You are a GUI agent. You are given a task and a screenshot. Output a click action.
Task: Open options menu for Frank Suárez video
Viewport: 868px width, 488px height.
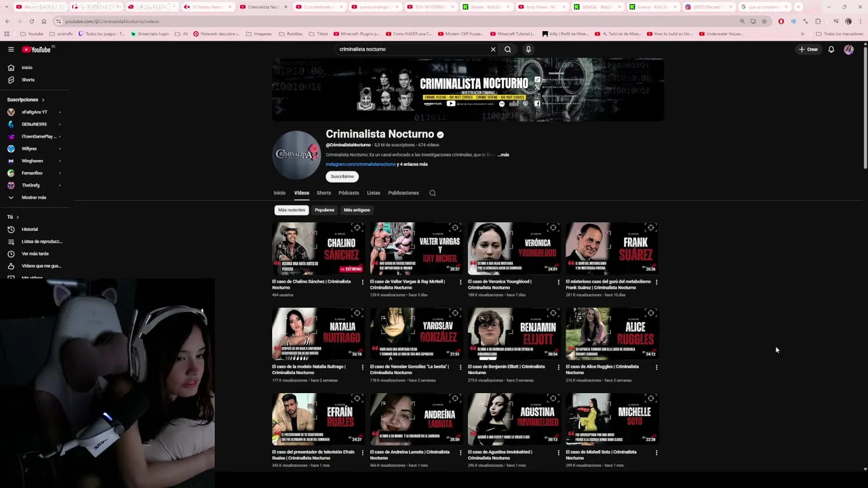tap(656, 282)
